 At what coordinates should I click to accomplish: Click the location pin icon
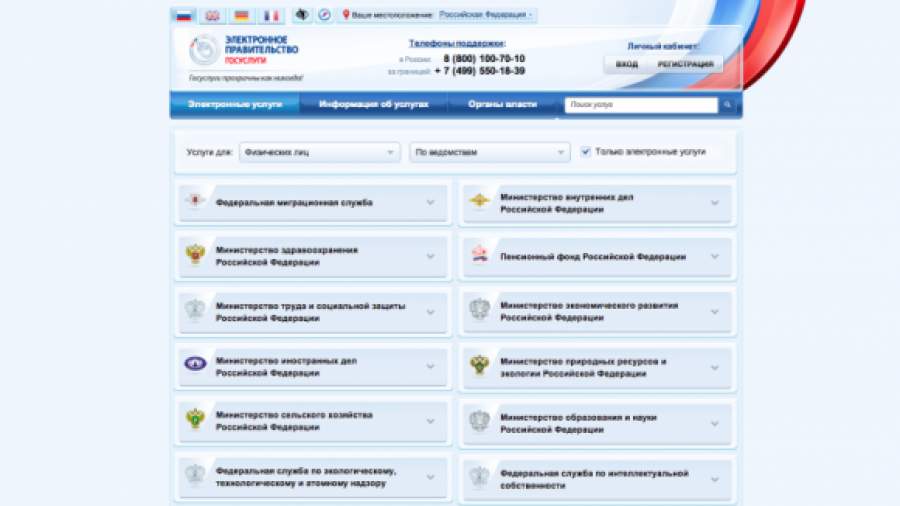point(346,14)
